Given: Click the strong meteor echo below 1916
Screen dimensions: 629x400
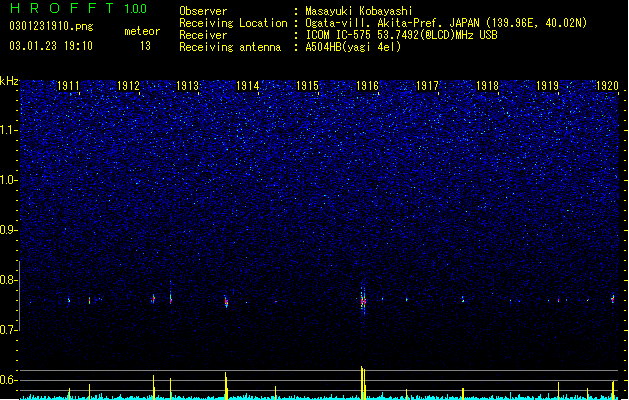Looking at the screenshot, I should pyautogui.click(x=363, y=300).
